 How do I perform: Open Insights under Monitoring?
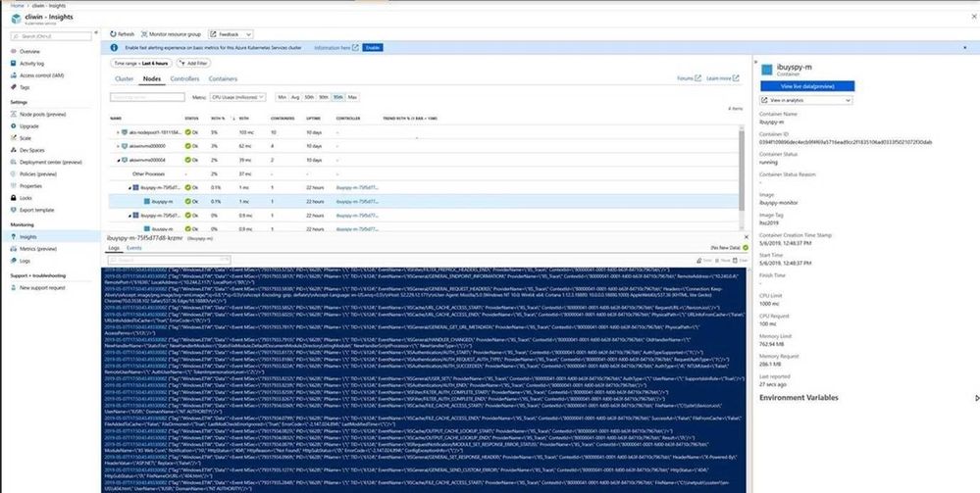[x=28, y=237]
